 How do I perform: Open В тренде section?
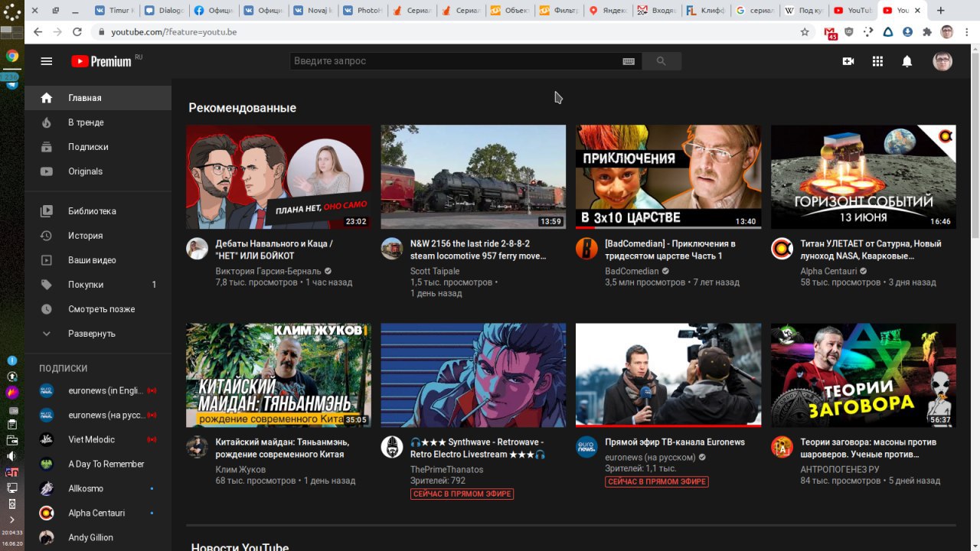tap(98, 122)
